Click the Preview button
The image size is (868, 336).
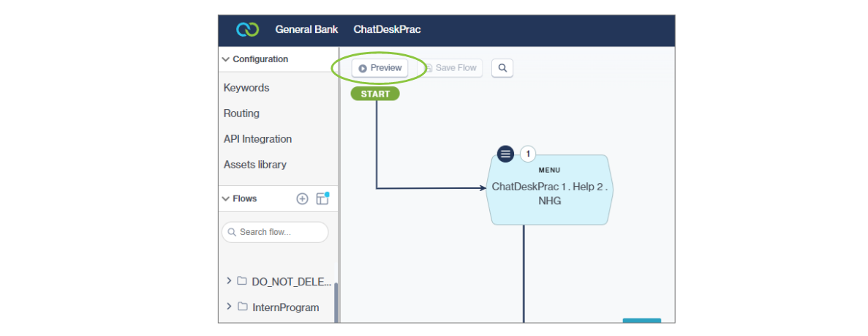pyautogui.click(x=380, y=68)
